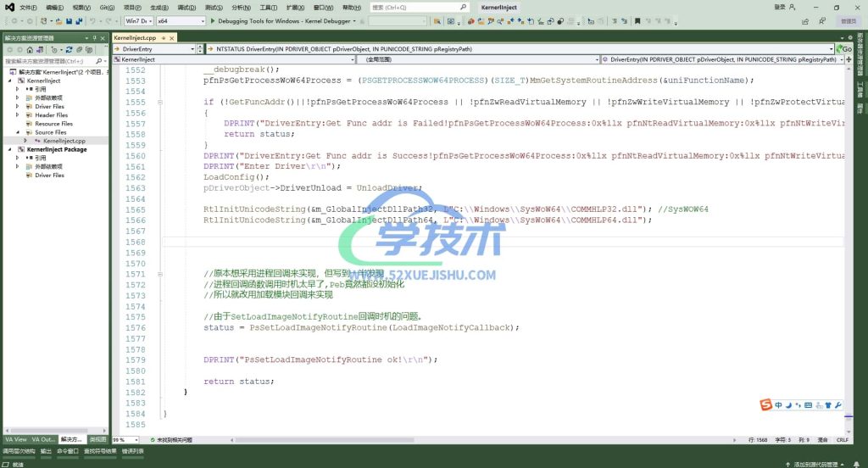Click no issues found status indicator
This screenshot has height=468, width=868.
tap(171, 440)
